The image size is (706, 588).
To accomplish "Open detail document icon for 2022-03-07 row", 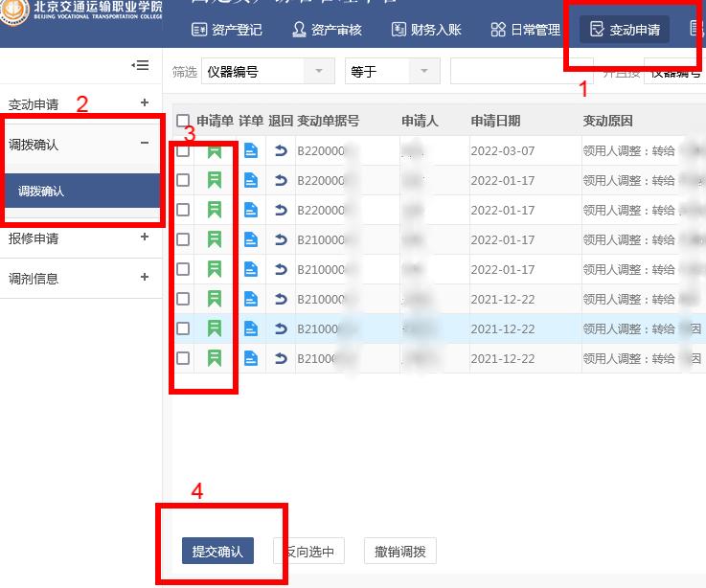I will pyautogui.click(x=250, y=150).
